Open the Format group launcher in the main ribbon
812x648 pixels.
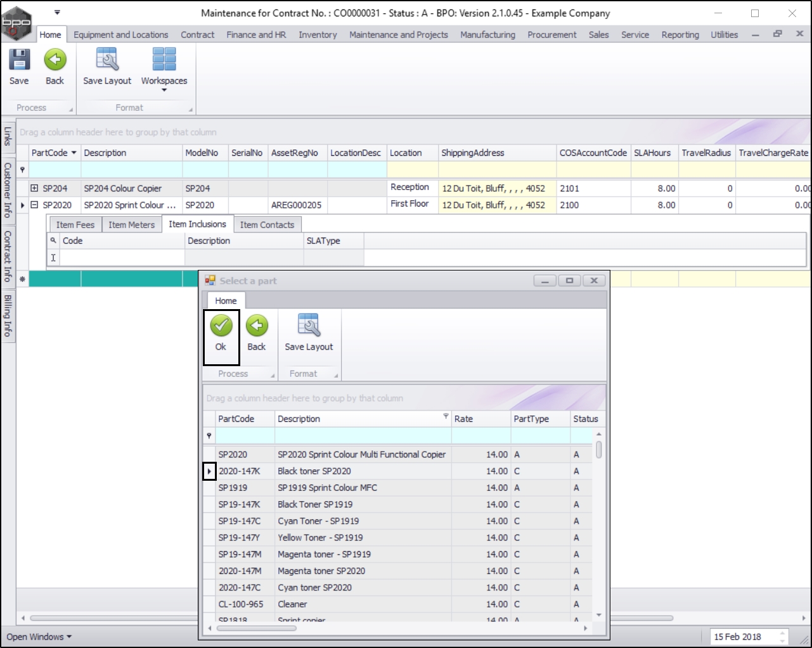(x=191, y=110)
